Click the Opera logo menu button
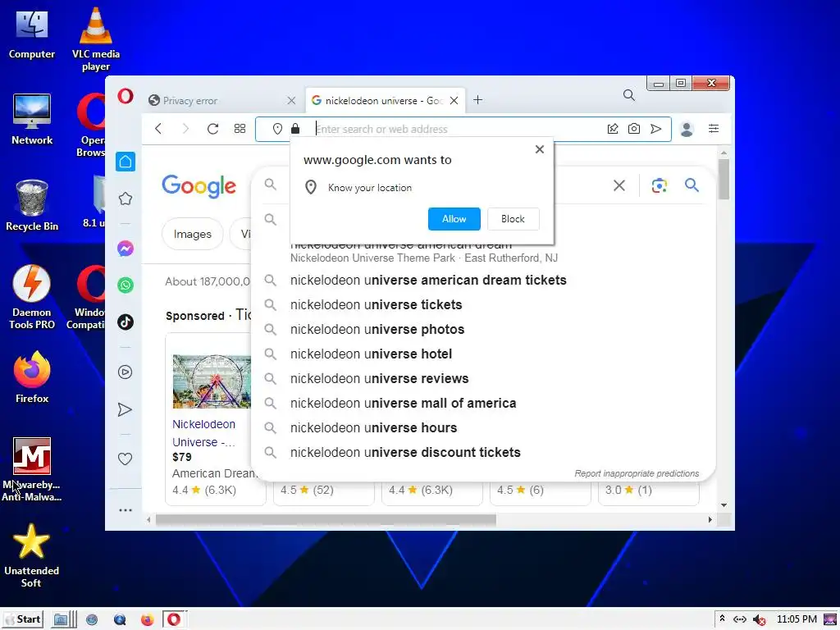 126,97
